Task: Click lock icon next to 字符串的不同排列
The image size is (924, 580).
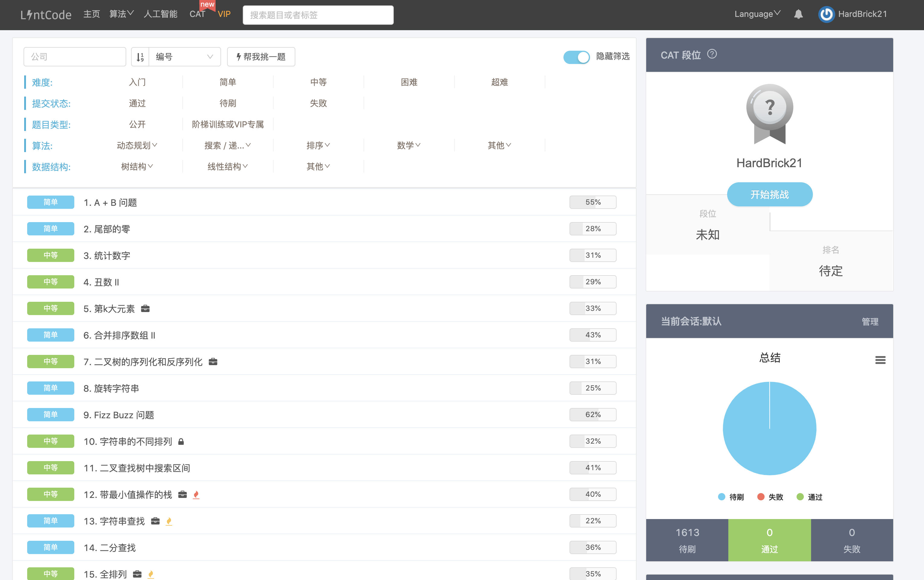Action: pos(181,441)
